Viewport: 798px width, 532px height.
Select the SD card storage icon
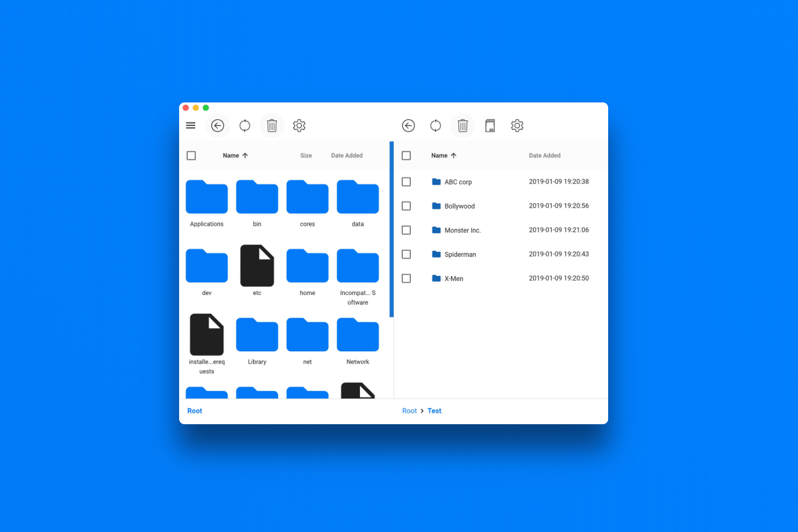490,125
